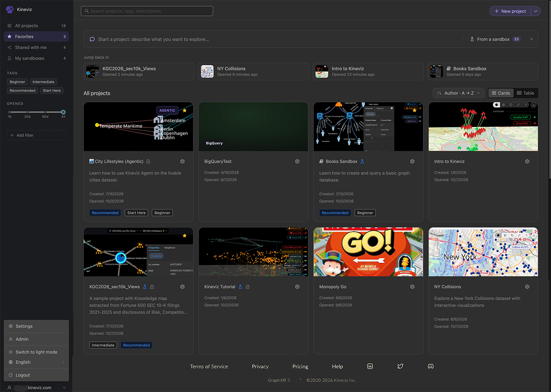This screenshot has width=551, height=392.
Task: Open the Pricing footer link
Action: (x=300, y=367)
